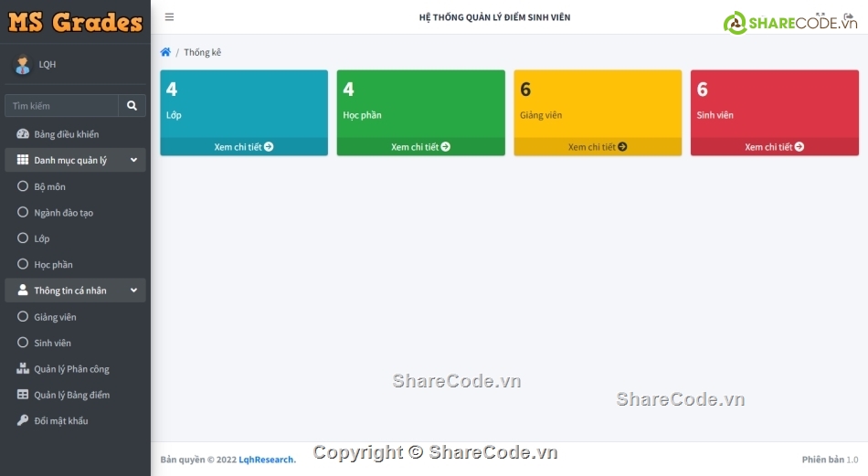Image resolution: width=868 pixels, height=476 pixels.
Task: Collapse the Thông tin cá nhân section
Action: click(133, 291)
